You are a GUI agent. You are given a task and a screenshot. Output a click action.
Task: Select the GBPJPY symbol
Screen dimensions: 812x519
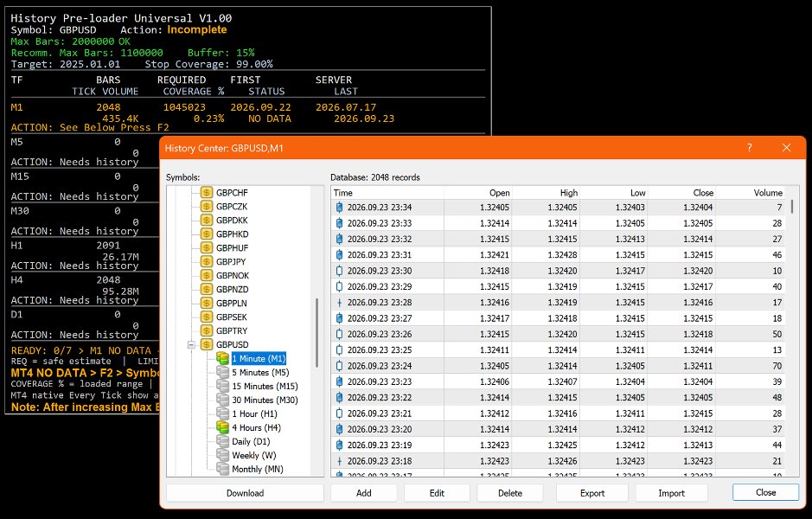click(231, 261)
